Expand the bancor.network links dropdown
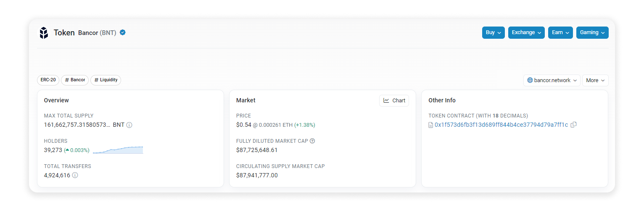 tap(552, 80)
